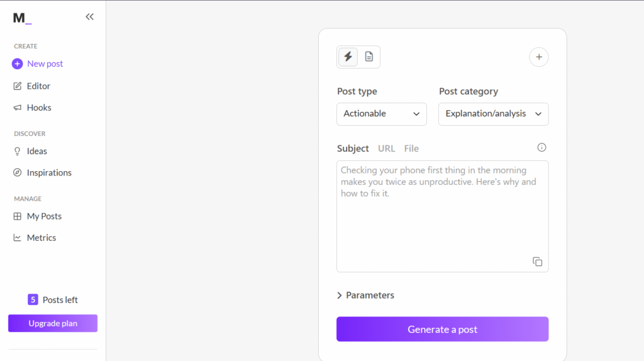This screenshot has height=361, width=644.
Task: Open My Posts grid item
Action: (37, 216)
